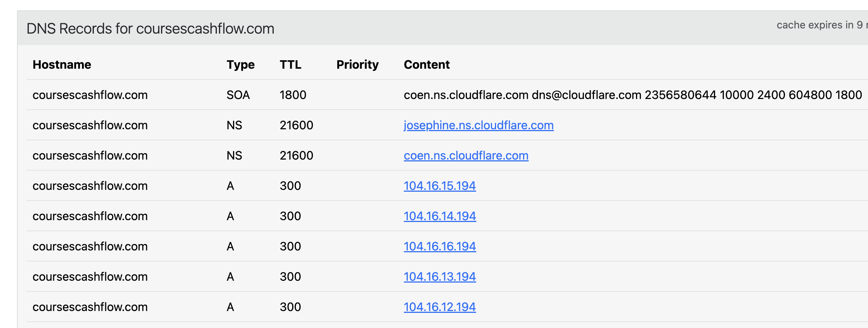This screenshot has height=328, width=868.
Task: Click the Type column header
Action: point(240,65)
